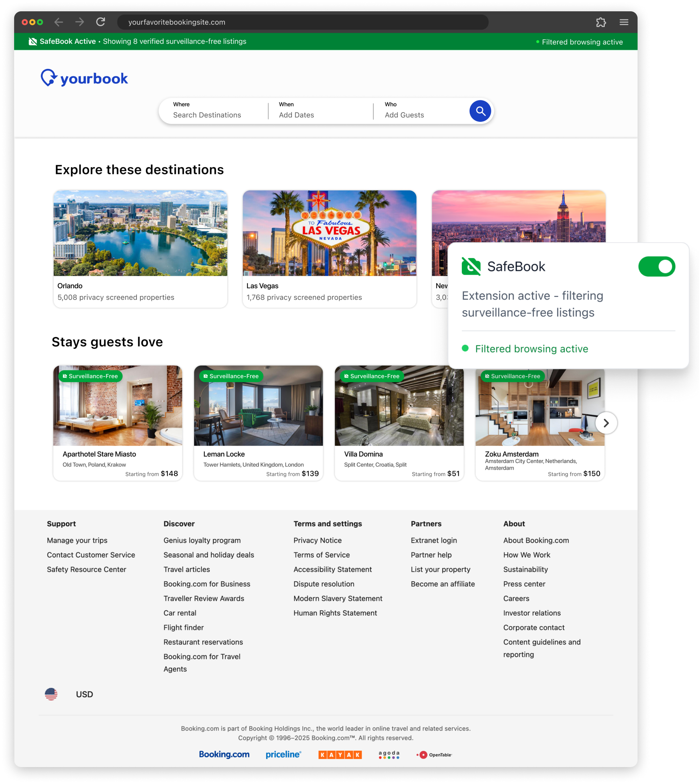
Task: Click the Privacy Notice footer link
Action: (317, 540)
